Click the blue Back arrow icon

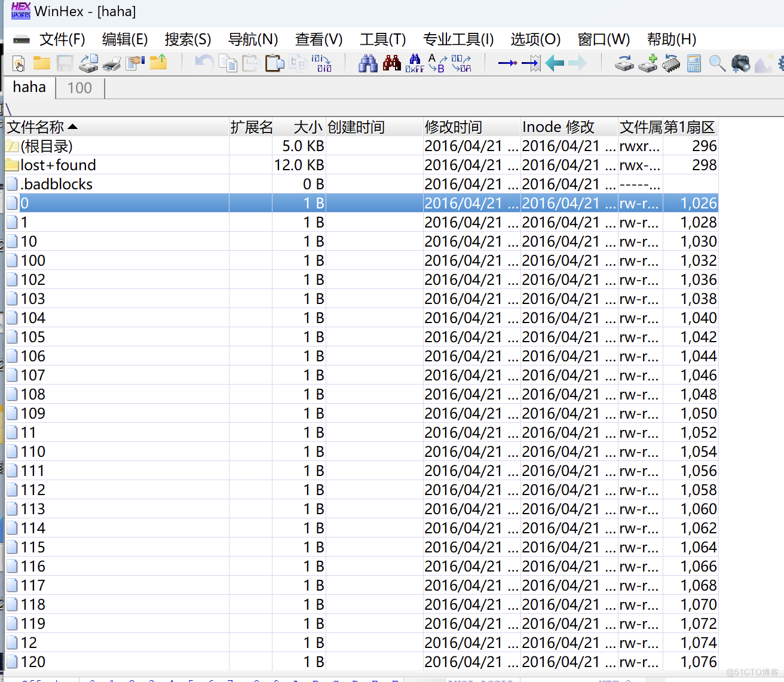[x=555, y=63]
